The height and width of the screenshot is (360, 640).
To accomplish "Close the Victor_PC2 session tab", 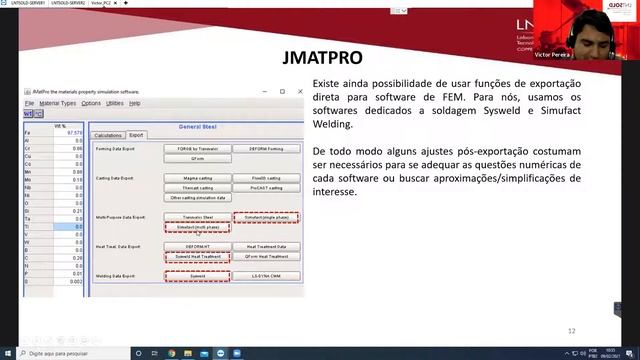I will [115, 3].
